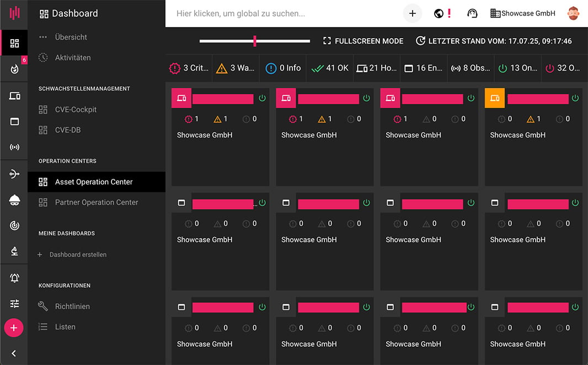The width and height of the screenshot is (588, 365).
Task: Open the helmet-shaped icon in the icon bar
Action: 14,200
